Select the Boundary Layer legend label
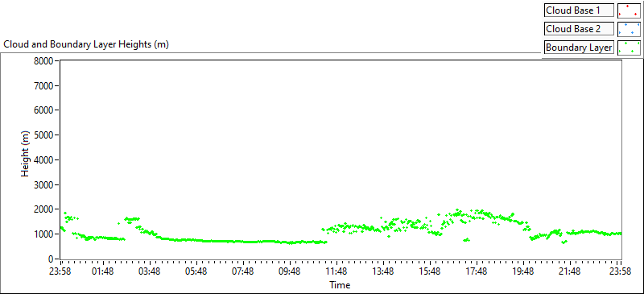Screen dimensions: 644x294 click(x=579, y=48)
